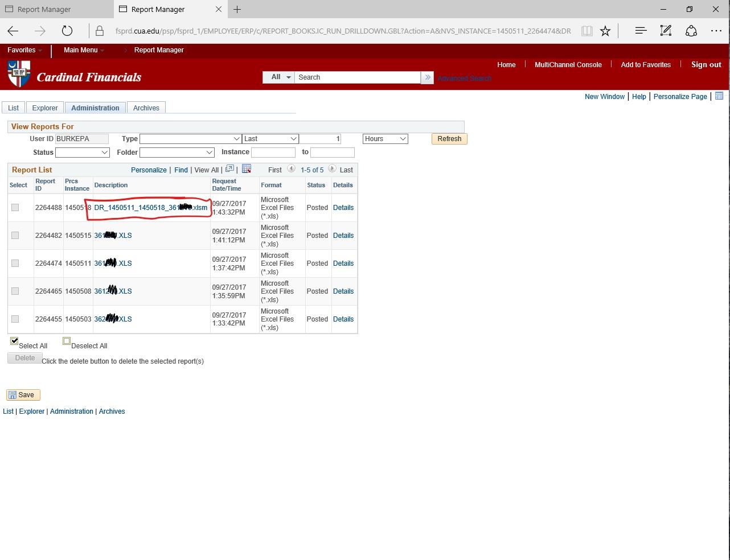
Task: Click Add to Favorites link
Action: tap(646, 65)
